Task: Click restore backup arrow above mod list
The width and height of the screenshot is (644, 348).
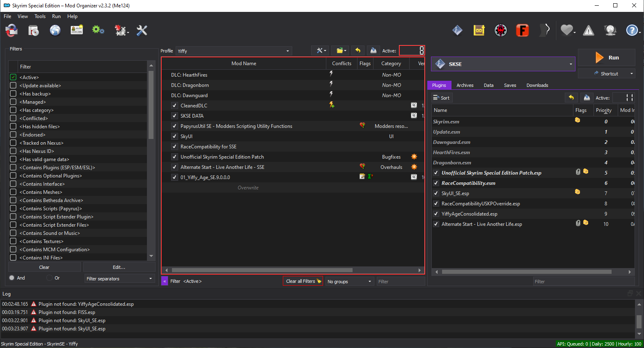Action: (358, 50)
